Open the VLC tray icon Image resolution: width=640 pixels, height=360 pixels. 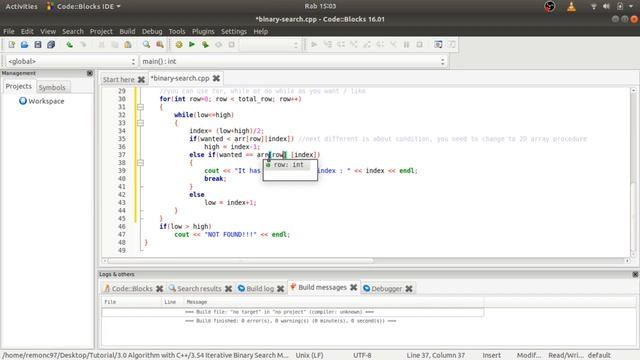pos(571,6)
